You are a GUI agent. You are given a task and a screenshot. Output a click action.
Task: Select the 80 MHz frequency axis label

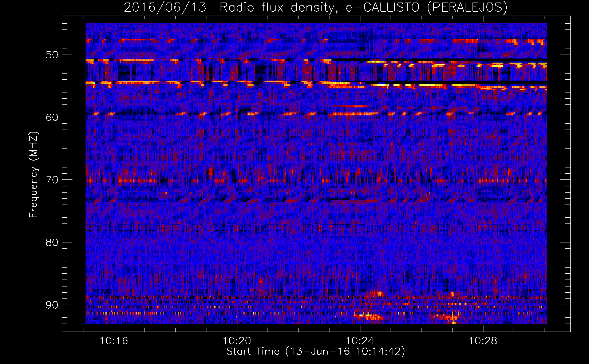(x=52, y=242)
